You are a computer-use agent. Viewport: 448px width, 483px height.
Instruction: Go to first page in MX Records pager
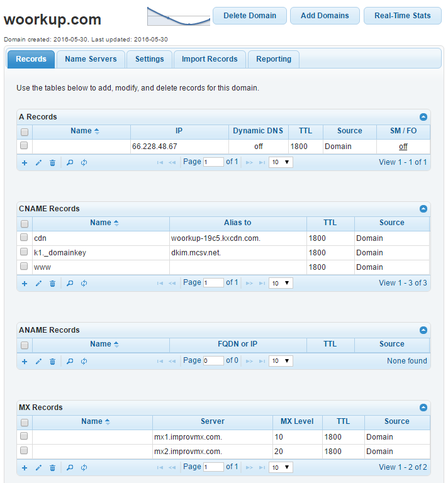pos(160,468)
